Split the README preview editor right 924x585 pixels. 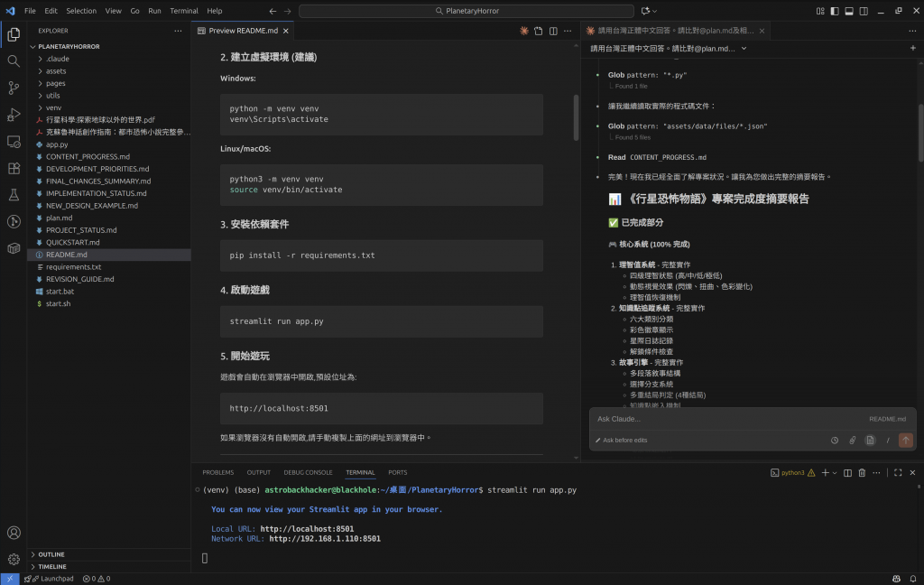click(x=553, y=31)
